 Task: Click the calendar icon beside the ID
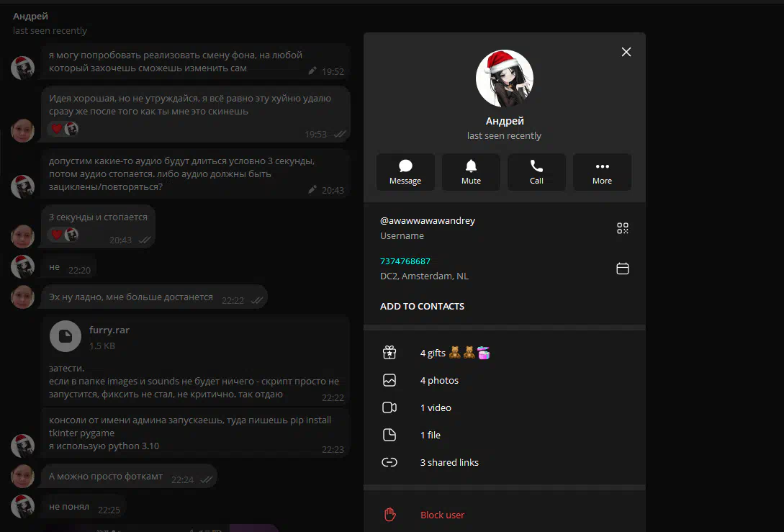(623, 269)
